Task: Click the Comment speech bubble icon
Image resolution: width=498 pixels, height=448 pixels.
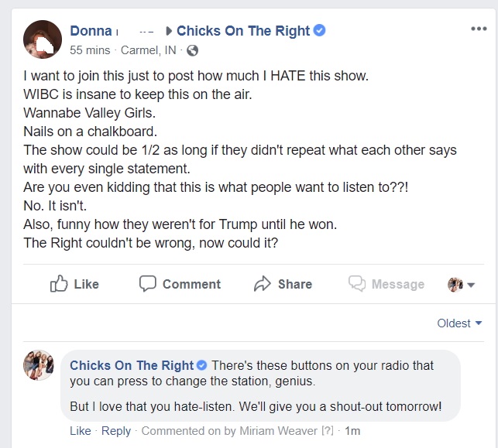Action: coord(148,284)
